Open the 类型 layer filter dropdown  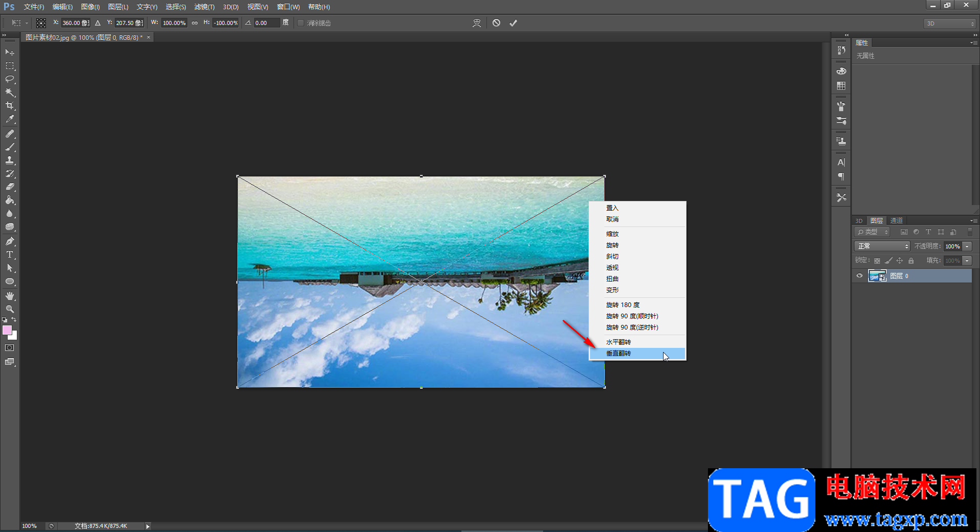[872, 232]
